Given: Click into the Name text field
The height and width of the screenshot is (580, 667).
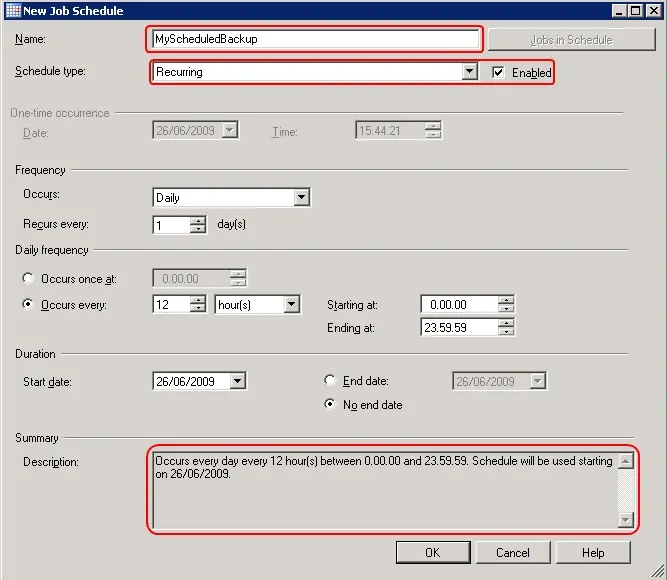Looking at the screenshot, I should point(313,40).
